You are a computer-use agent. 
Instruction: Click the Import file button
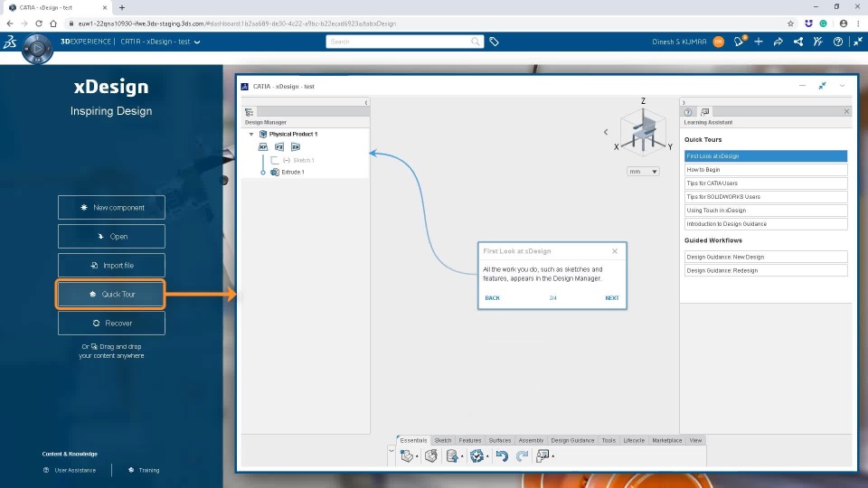(x=111, y=266)
